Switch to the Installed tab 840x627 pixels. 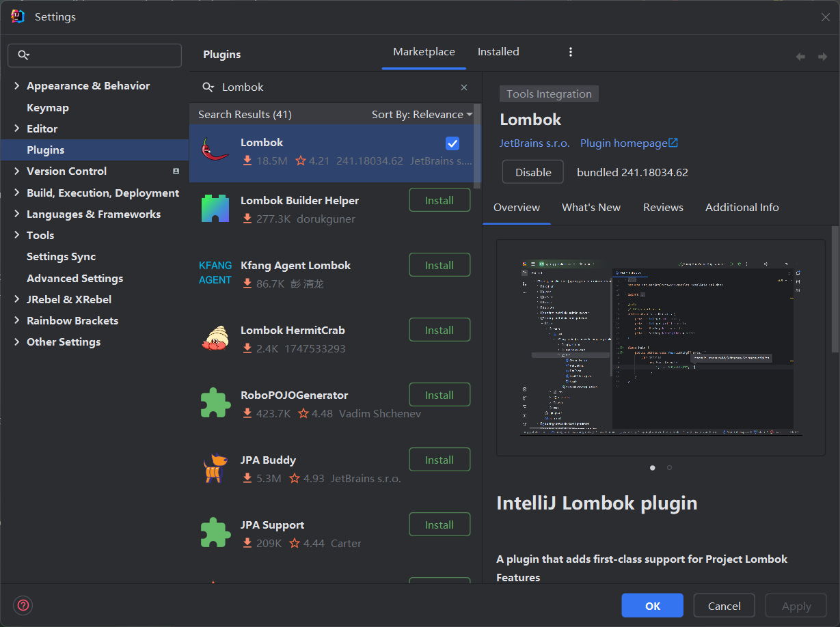[498, 52]
